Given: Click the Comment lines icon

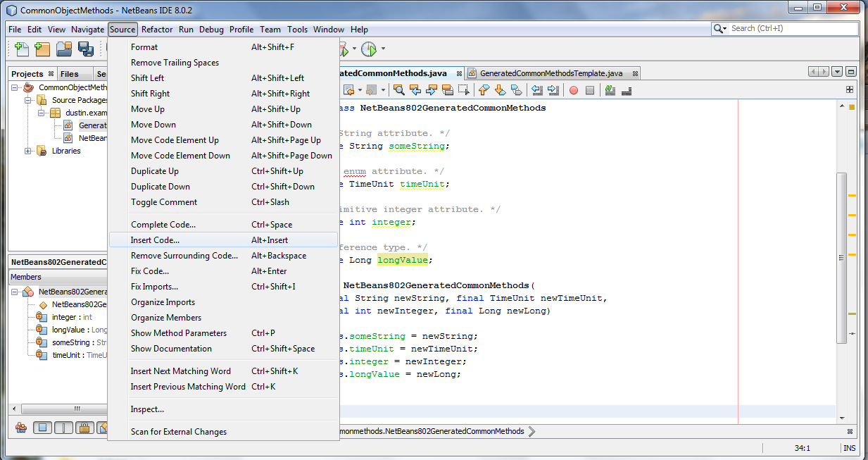Looking at the screenshot, I should pos(610,90).
